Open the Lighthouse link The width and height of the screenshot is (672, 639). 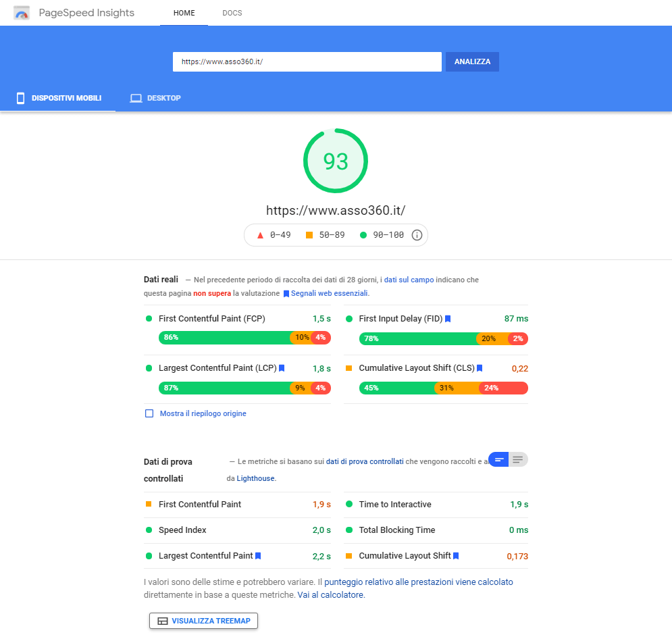(x=255, y=479)
